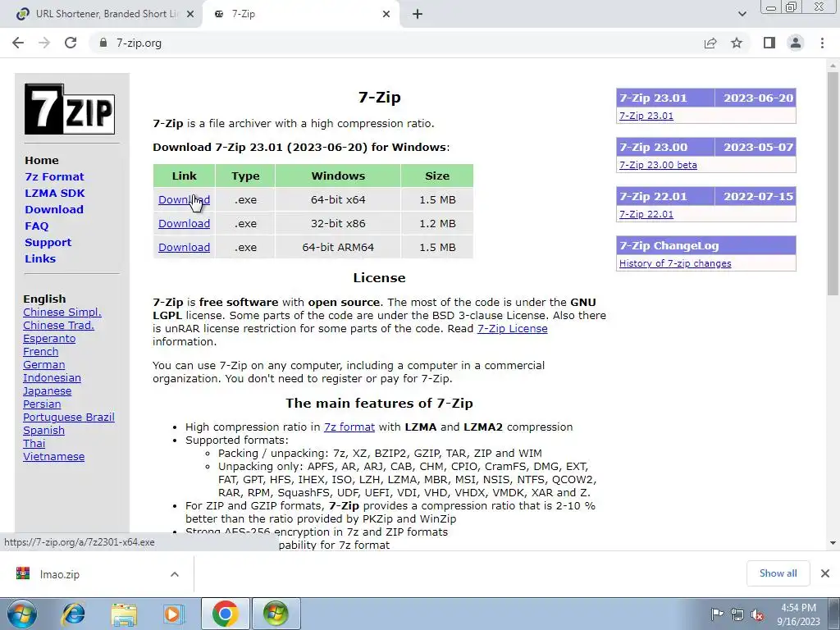Open the Windows Start button
The image size is (840, 630).
(22, 614)
